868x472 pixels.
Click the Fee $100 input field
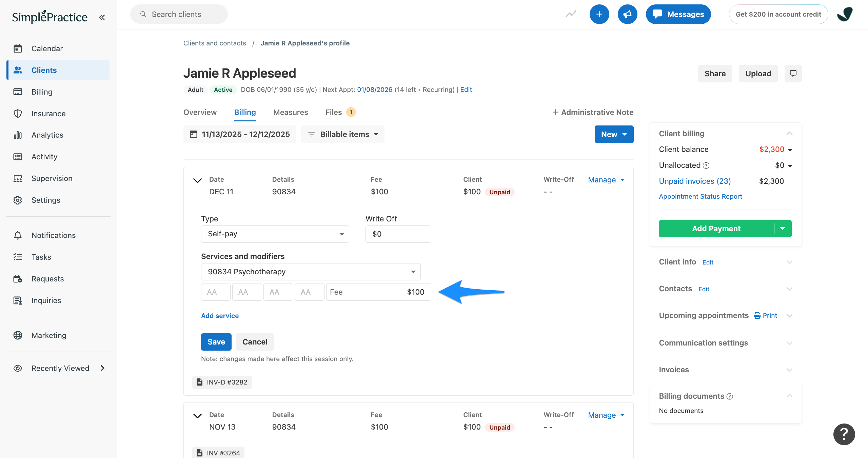coord(378,292)
